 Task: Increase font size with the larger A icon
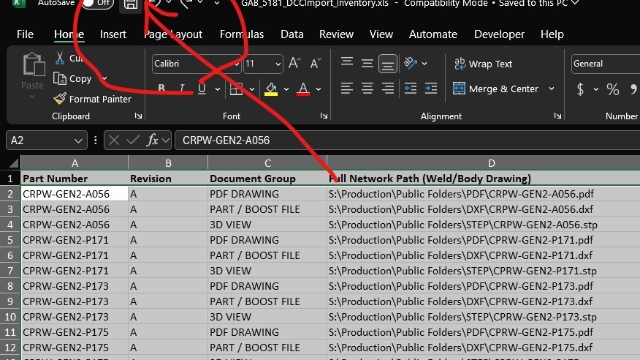click(294, 63)
